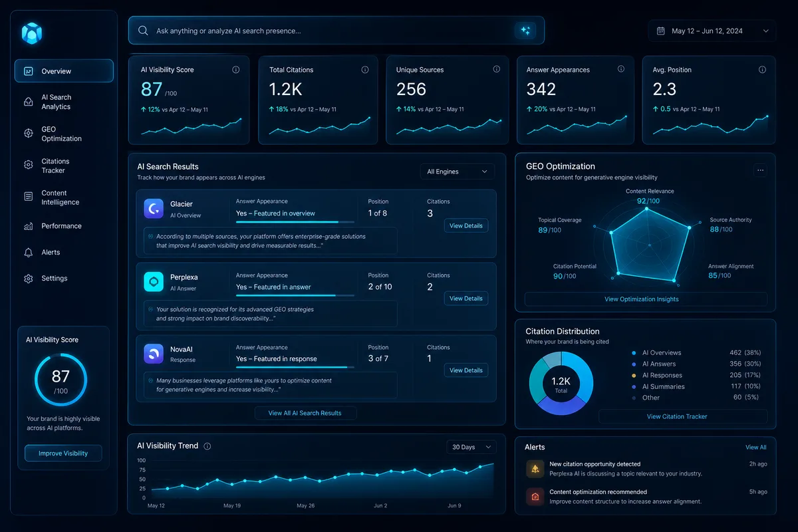Open the GEO Optimization three-dot menu
The width and height of the screenshot is (798, 532).
click(761, 170)
